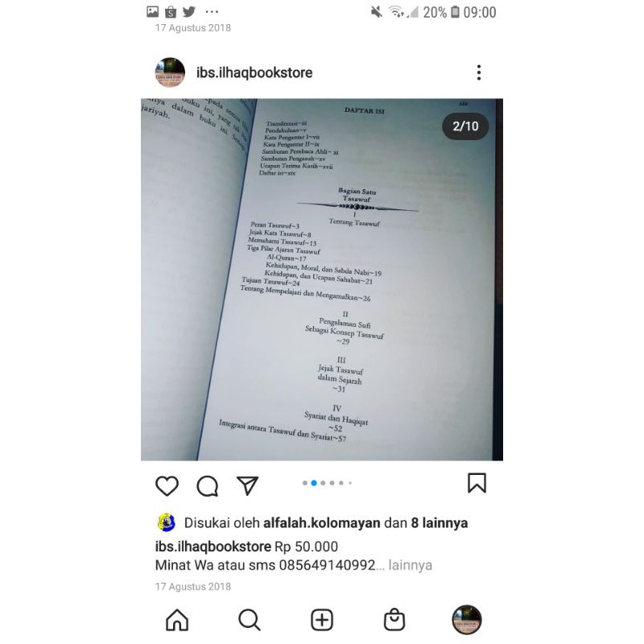Open Twitter notification in status bar
The width and height of the screenshot is (644, 644).
point(189,11)
